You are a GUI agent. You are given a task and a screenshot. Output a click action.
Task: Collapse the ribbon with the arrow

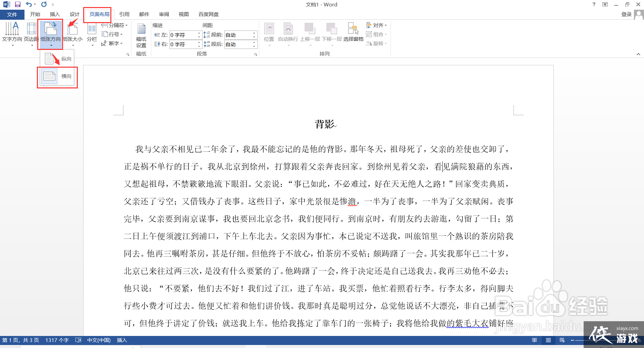(x=638, y=54)
